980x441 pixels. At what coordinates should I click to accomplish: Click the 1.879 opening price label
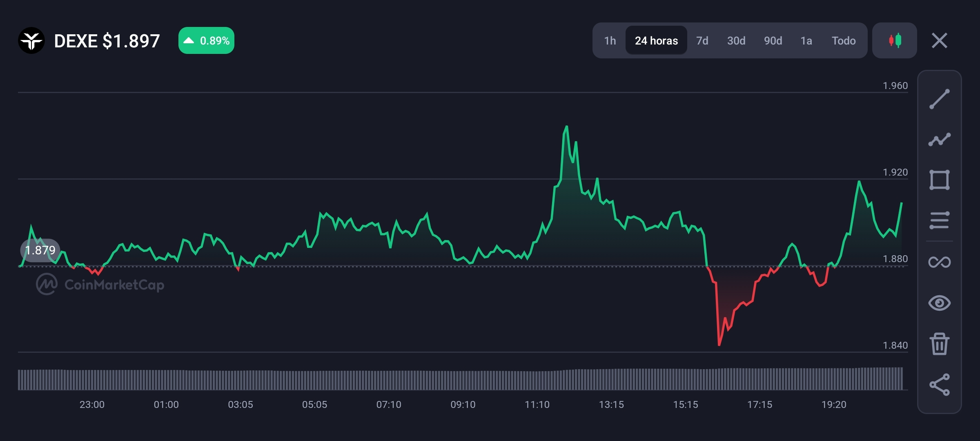click(40, 250)
